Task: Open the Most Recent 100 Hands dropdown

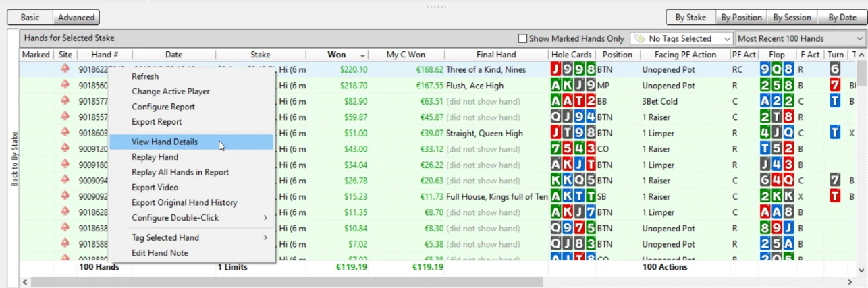Action: [x=800, y=39]
